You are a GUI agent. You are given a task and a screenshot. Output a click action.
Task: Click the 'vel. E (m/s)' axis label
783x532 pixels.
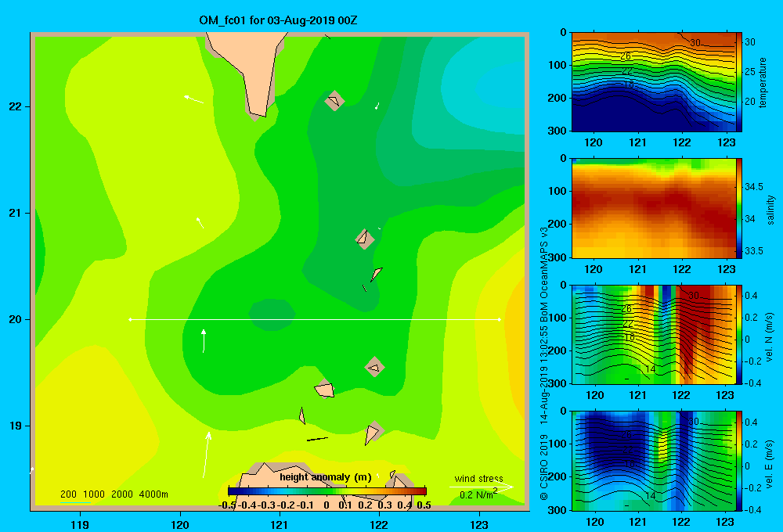(769, 463)
